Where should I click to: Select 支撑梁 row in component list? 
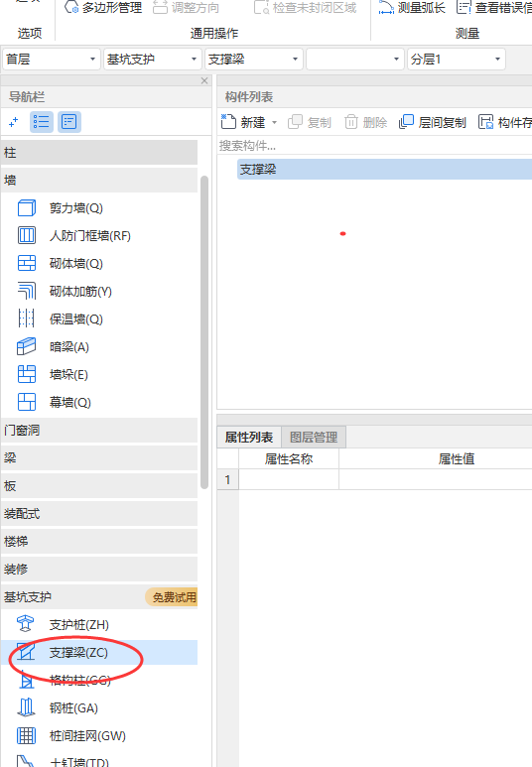point(385,170)
